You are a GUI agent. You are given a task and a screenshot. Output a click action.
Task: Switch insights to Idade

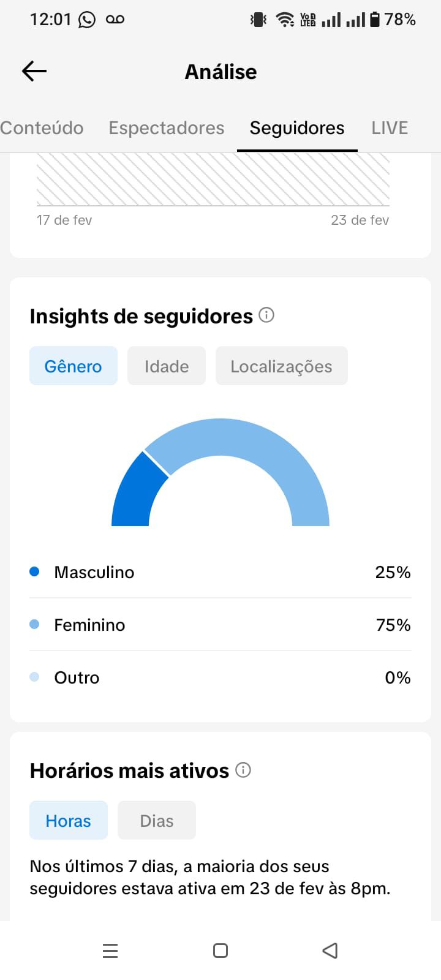167,366
